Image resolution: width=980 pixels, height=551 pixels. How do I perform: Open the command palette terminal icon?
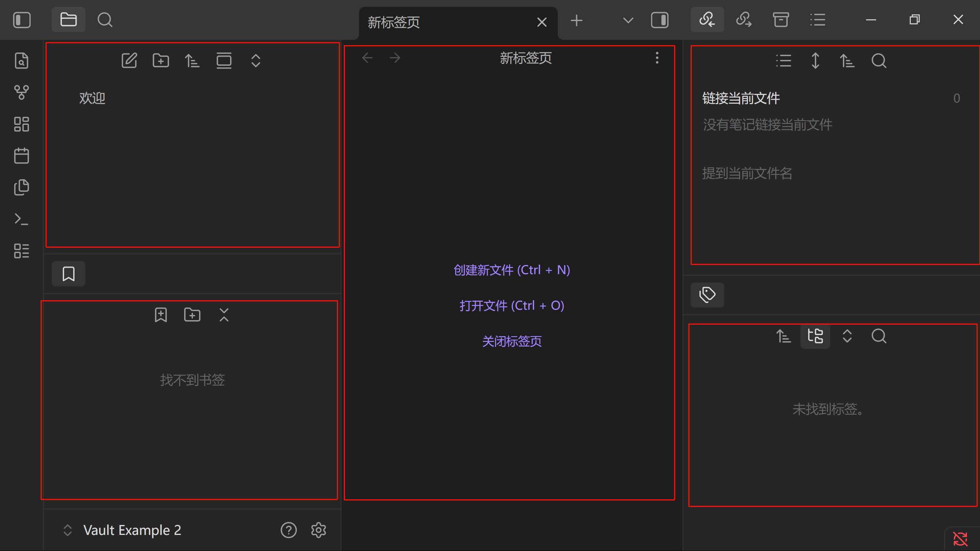coord(21,219)
